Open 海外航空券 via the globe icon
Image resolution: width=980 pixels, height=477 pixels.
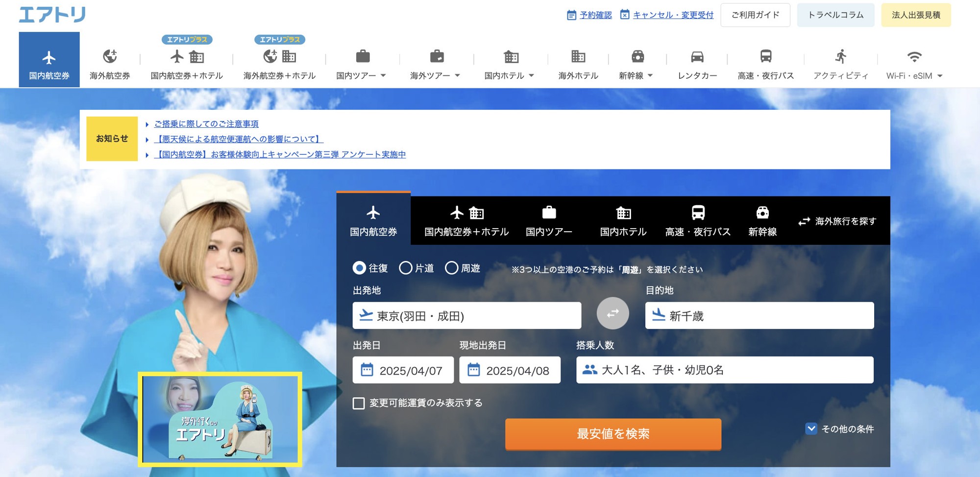click(110, 56)
